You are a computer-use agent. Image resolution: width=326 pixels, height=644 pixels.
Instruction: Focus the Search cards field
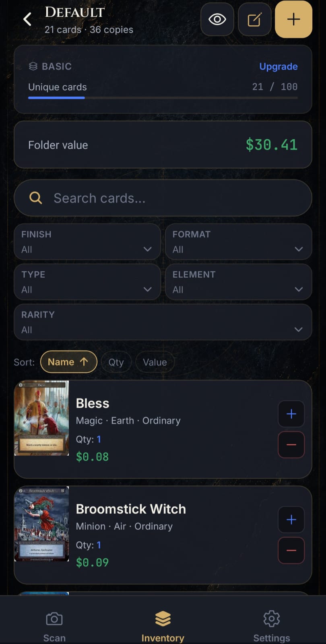click(163, 198)
